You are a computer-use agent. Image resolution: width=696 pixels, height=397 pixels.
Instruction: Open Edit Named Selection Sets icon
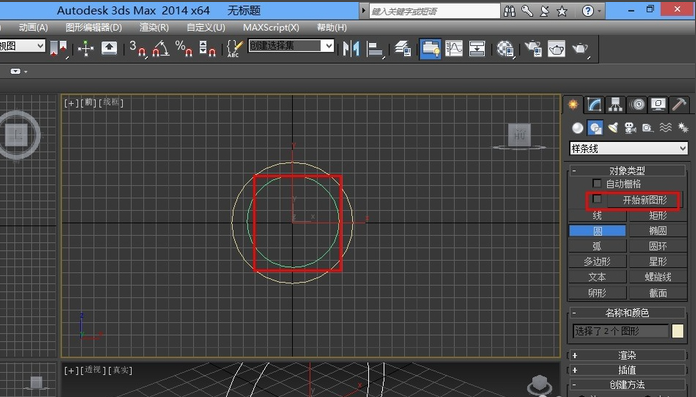(234, 48)
